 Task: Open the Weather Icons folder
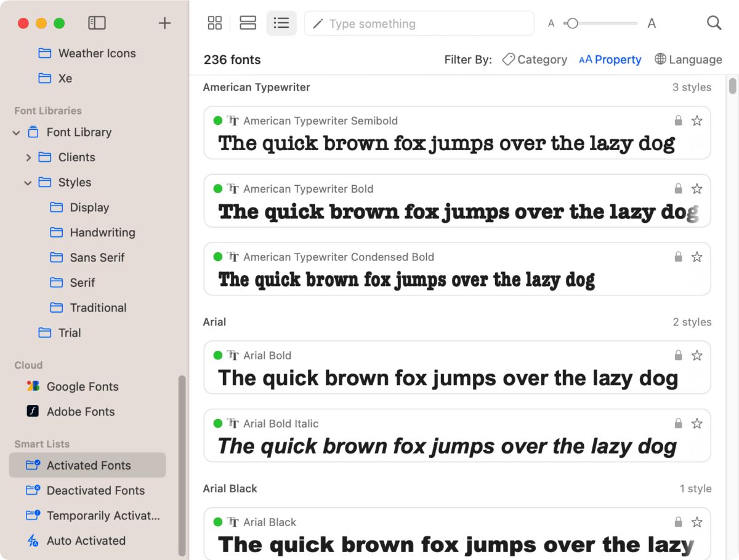click(x=87, y=53)
